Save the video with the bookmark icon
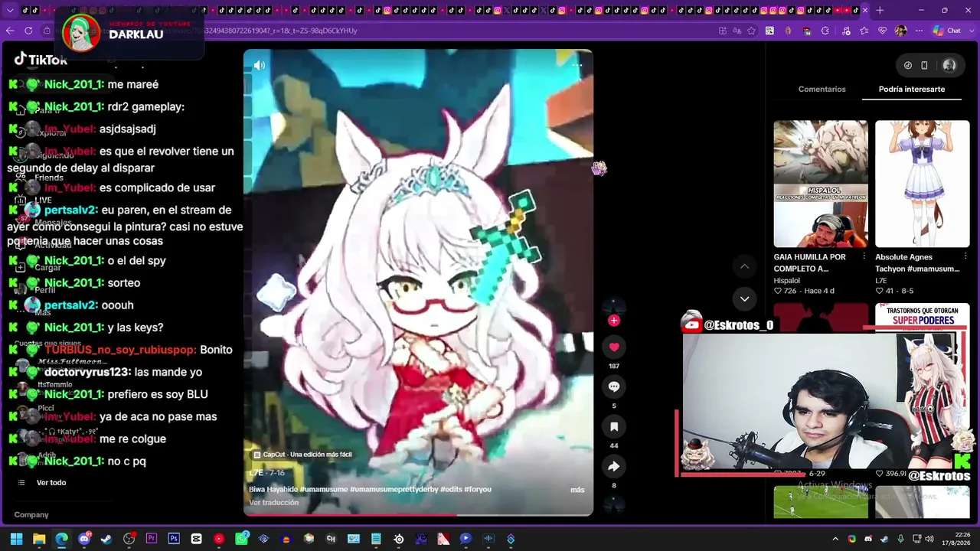The height and width of the screenshot is (551, 980). (614, 427)
